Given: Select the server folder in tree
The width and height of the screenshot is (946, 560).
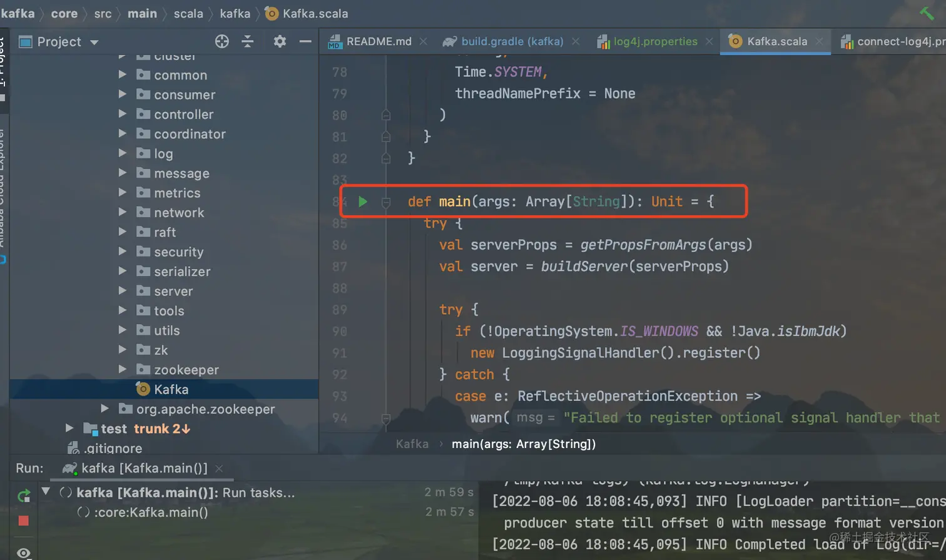Looking at the screenshot, I should (173, 291).
